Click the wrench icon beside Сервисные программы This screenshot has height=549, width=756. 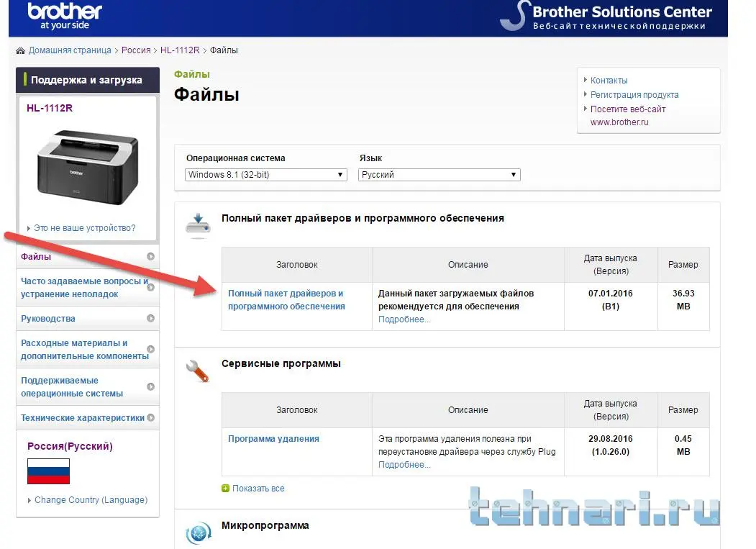pos(197,371)
